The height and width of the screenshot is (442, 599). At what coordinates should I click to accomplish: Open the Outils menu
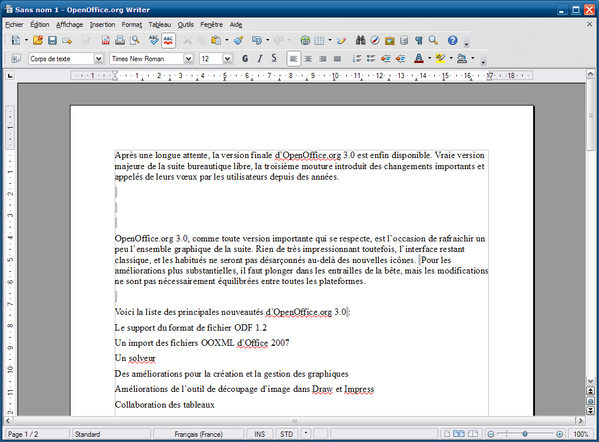pyautogui.click(x=186, y=24)
